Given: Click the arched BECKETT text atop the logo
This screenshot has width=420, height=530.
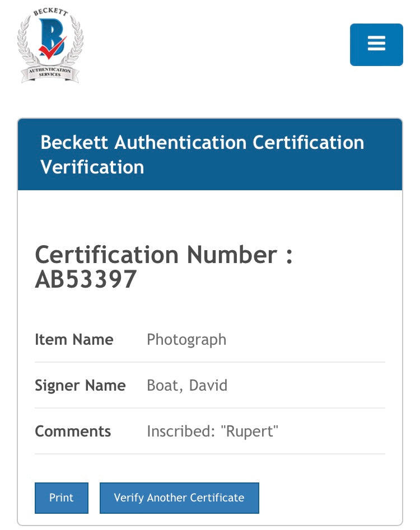Looking at the screenshot, I should (x=50, y=13).
